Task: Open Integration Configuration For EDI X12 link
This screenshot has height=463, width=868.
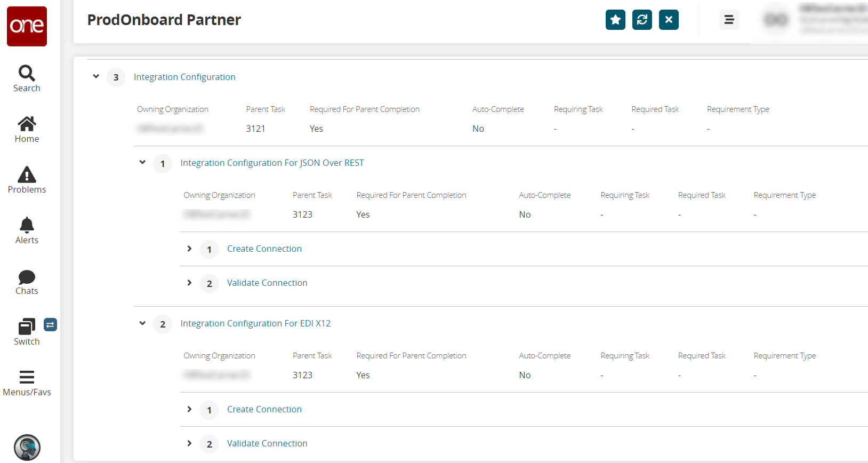Action: click(x=255, y=323)
